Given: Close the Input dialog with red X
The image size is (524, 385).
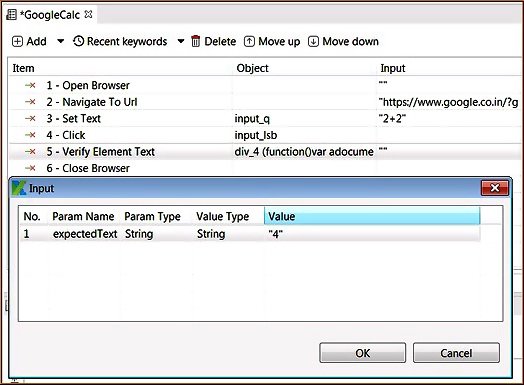Looking at the screenshot, I should point(495,188).
